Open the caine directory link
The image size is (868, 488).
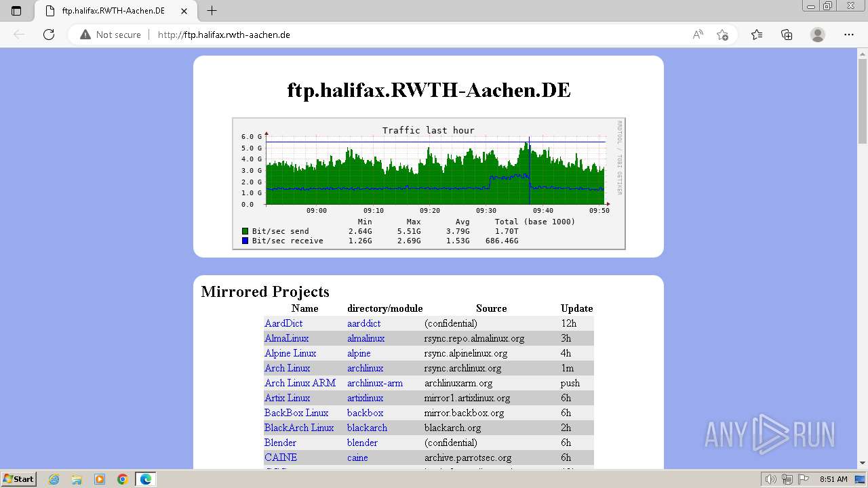(x=357, y=457)
